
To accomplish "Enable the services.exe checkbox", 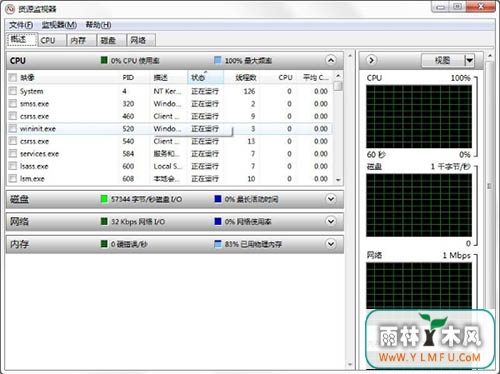I will [13, 153].
